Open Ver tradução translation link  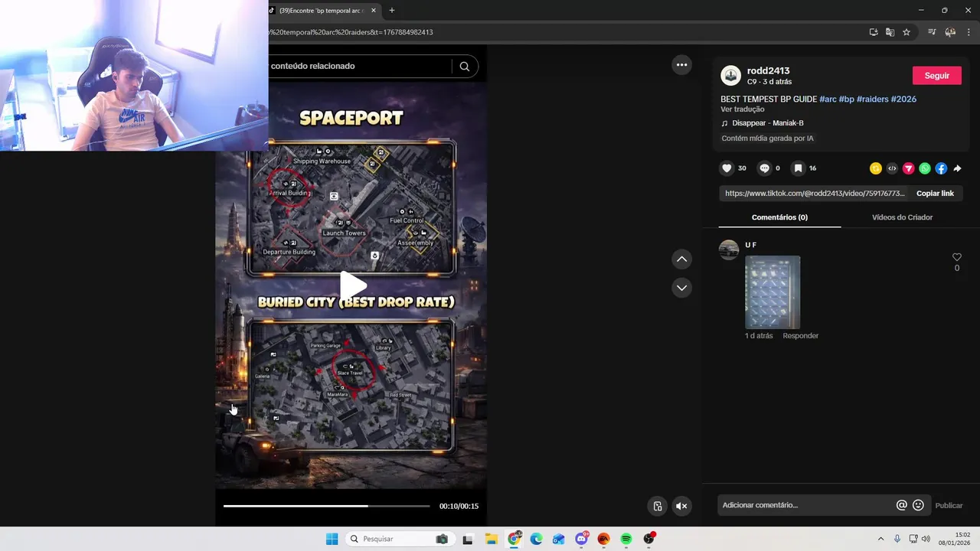(743, 109)
